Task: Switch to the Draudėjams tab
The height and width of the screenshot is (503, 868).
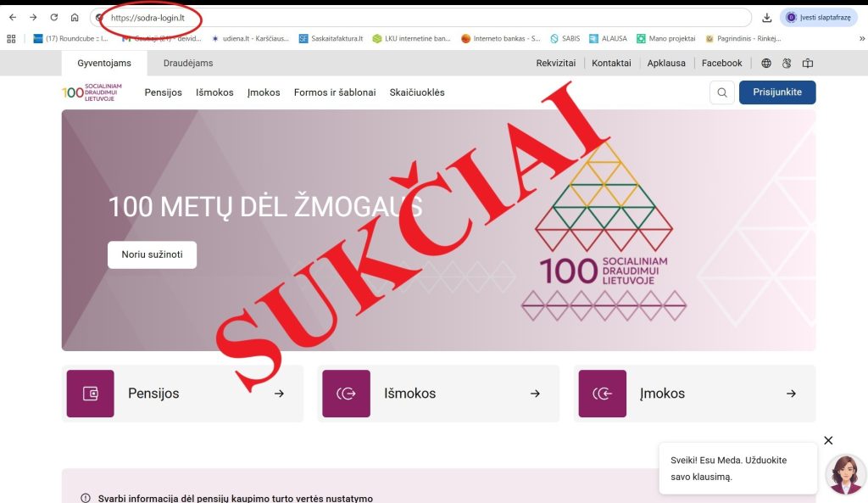Action: coord(188,63)
